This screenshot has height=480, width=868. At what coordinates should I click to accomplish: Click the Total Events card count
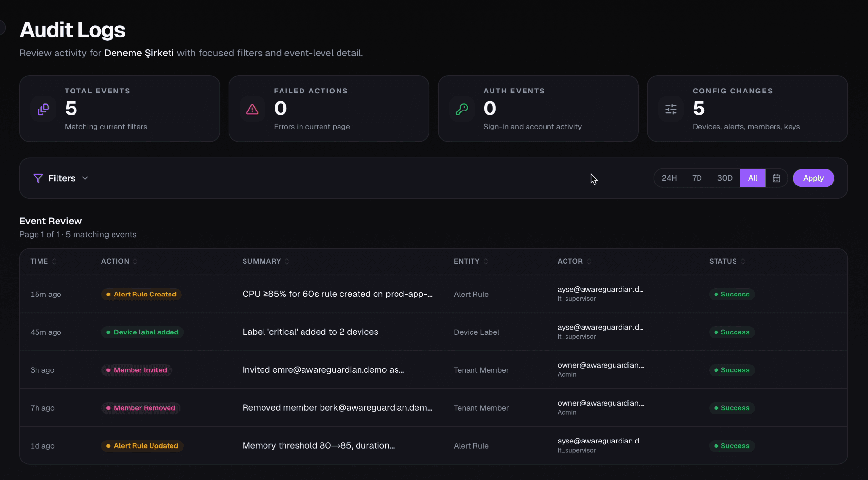click(71, 109)
